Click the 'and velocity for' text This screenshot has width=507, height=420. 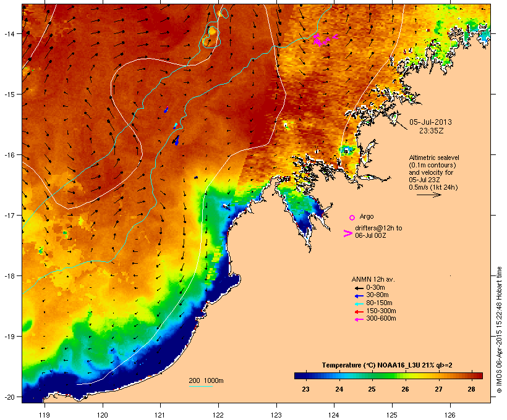tap(431, 172)
